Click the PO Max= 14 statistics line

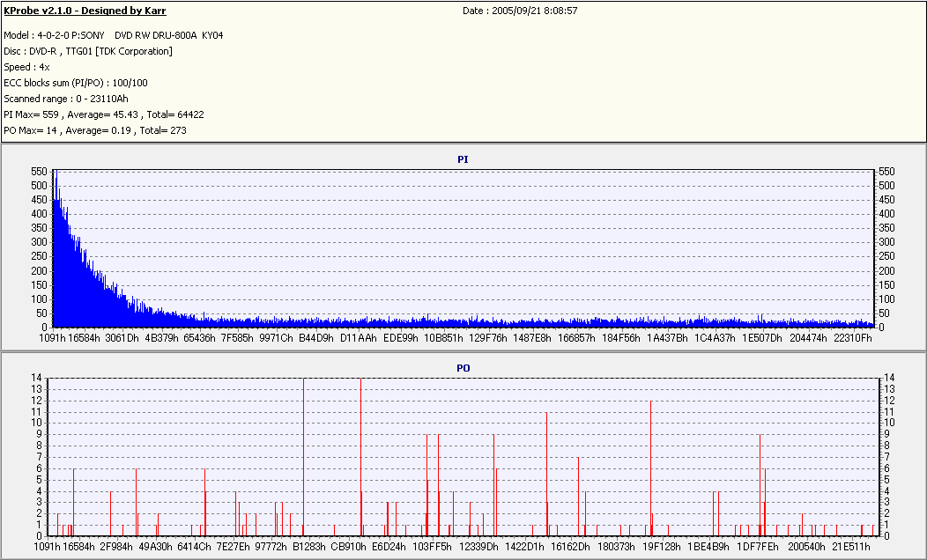(x=95, y=130)
